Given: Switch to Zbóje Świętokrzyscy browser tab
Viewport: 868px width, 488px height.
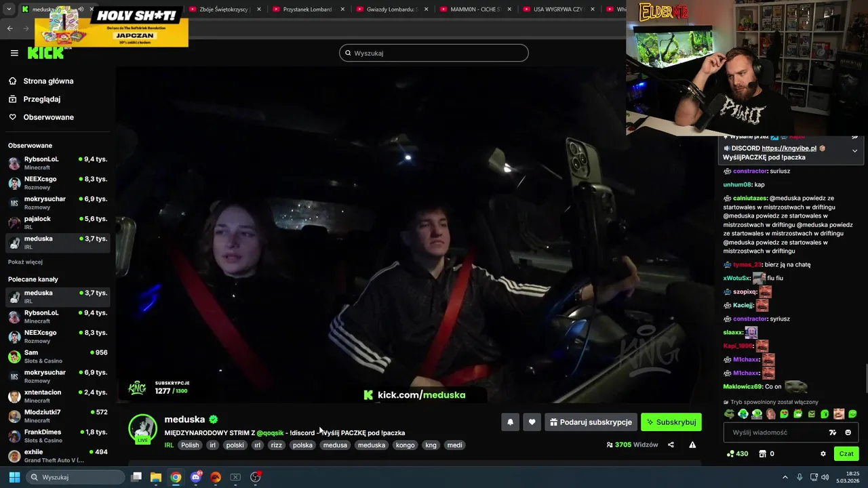Looking at the screenshot, I should (224, 9).
